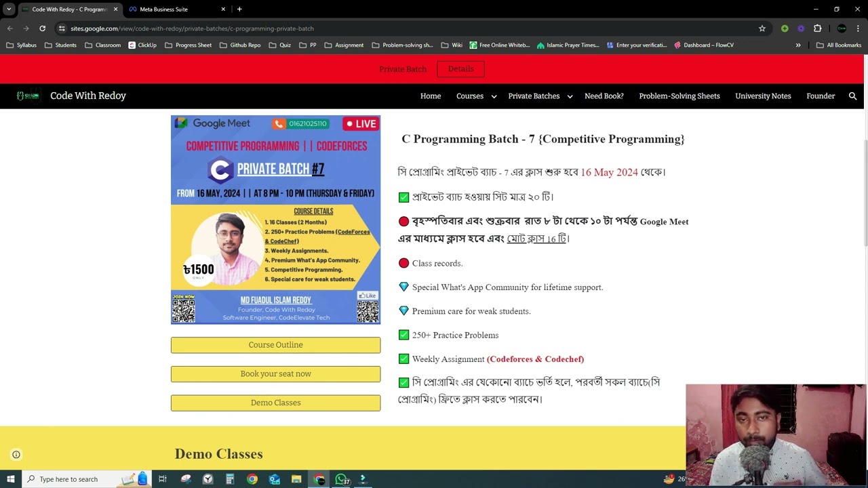Open the green plus extension icon

(785, 28)
